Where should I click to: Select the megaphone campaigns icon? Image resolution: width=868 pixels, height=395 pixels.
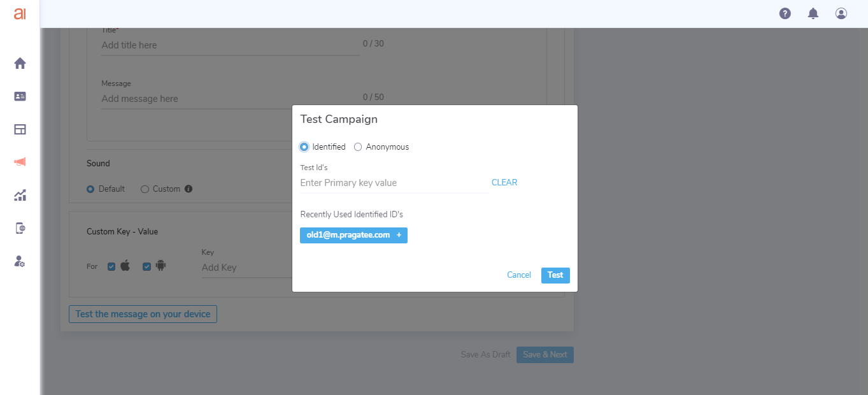click(20, 162)
